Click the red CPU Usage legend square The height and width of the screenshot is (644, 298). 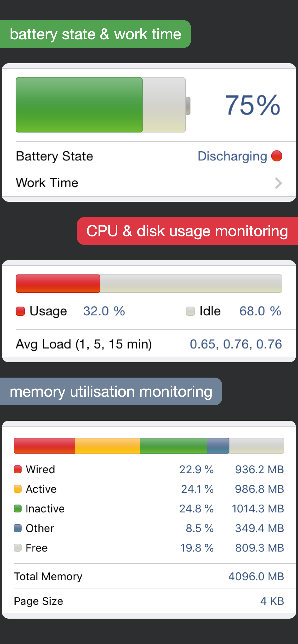coord(20,311)
